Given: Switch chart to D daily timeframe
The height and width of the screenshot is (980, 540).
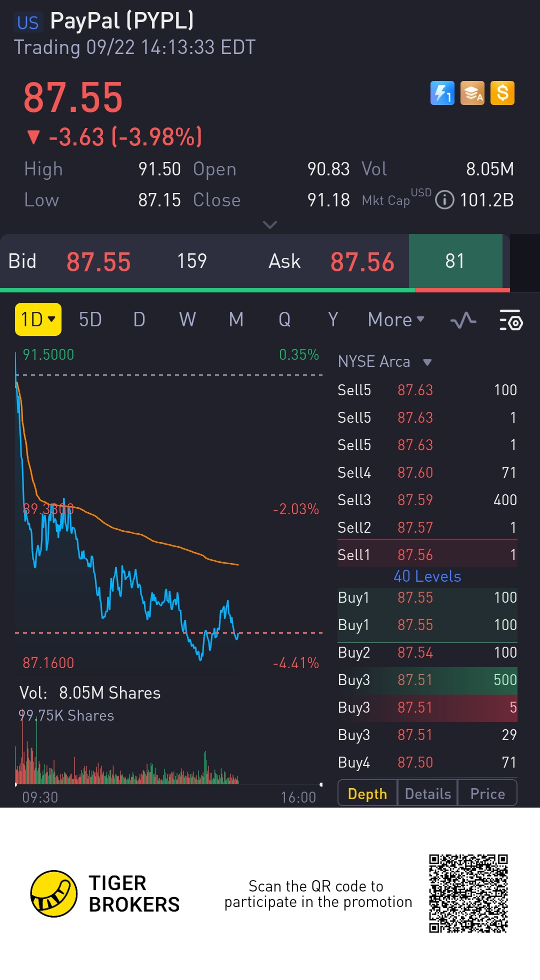Looking at the screenshot, I should (x=139, y=320).
